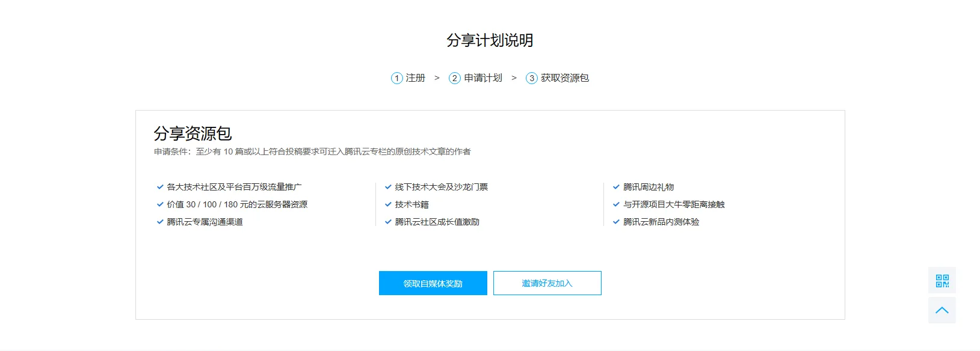
Task: Select step 1 注册
Action: (x=408, y=78)
